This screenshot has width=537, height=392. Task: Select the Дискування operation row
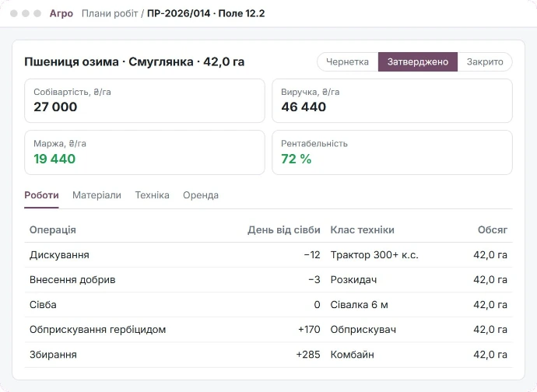click(268, 254)
